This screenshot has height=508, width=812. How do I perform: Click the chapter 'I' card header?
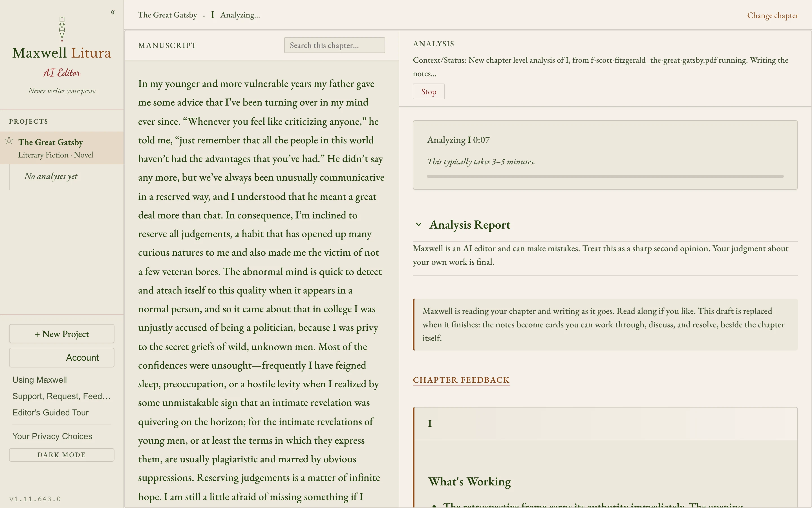[x=606, y=423]
